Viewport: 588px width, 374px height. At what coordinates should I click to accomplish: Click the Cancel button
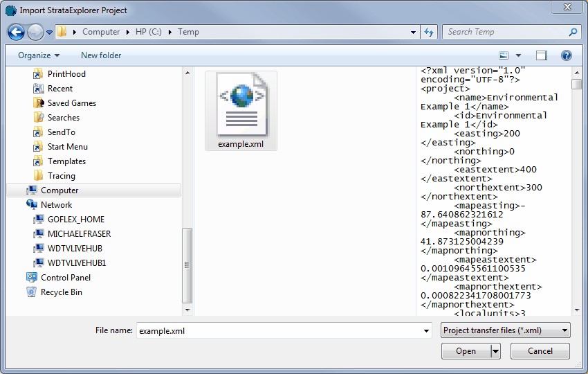pos(540,351)
